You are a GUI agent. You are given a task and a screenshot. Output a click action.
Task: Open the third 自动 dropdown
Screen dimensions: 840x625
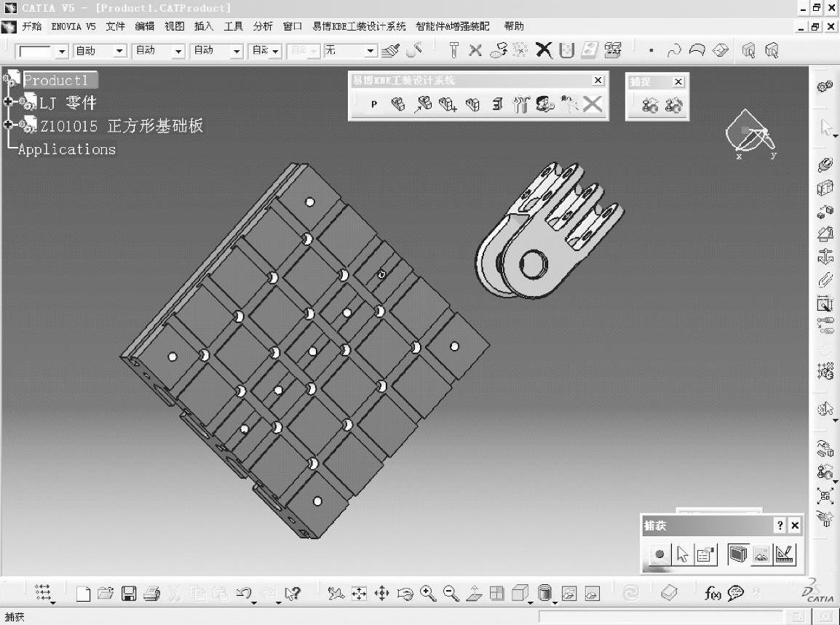coord(237,52)
